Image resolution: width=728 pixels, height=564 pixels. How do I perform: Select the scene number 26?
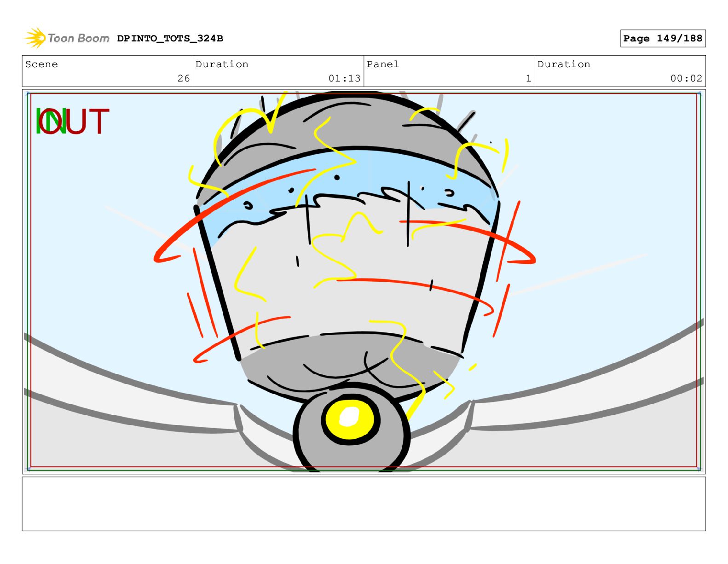pyautogui.click(x=184, y=78)
